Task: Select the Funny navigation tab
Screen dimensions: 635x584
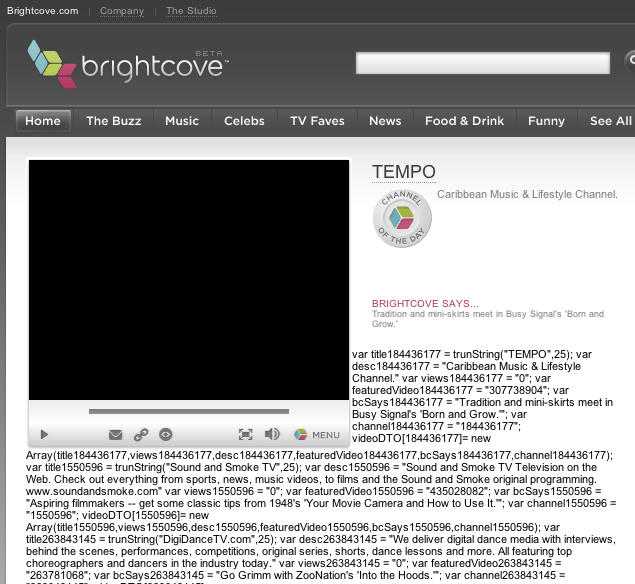Action: (x=546, y=121)
